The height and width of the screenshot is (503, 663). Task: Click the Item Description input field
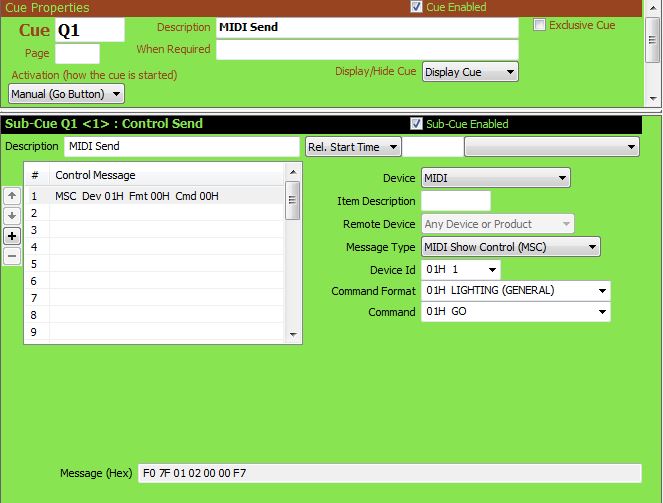coord(455,201)
